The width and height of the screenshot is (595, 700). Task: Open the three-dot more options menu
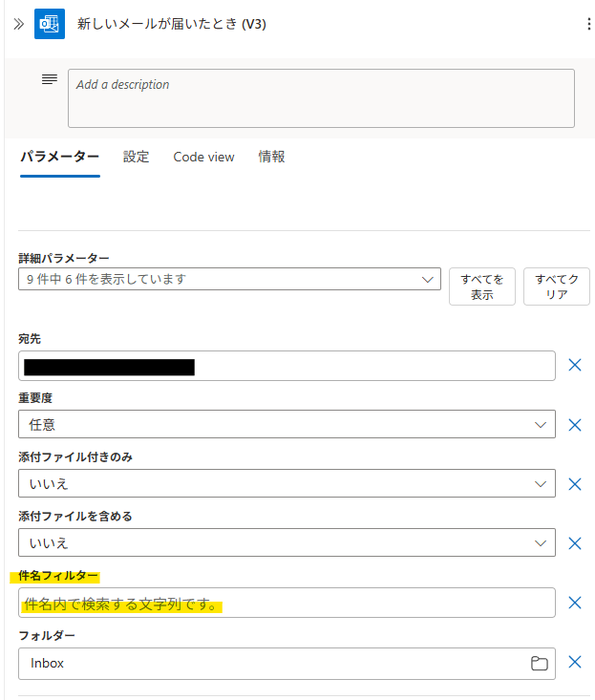[588, 24]
